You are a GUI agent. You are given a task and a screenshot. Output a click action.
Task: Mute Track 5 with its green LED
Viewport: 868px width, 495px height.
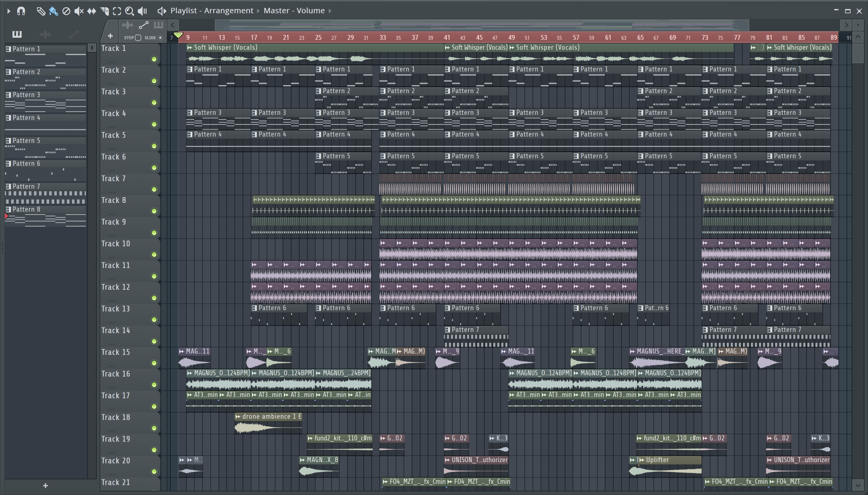pos(154,146)
